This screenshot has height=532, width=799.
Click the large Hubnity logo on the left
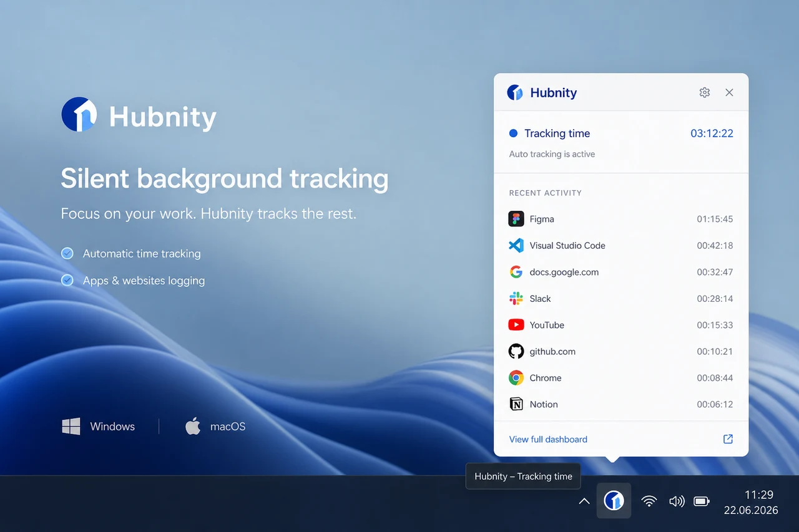point(79,114)
